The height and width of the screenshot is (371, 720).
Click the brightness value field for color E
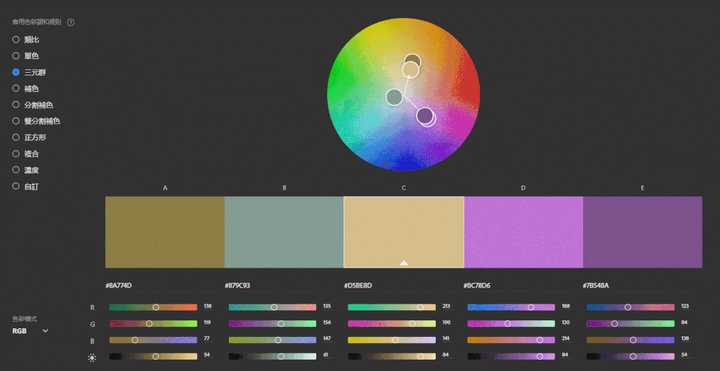point(684,355)
